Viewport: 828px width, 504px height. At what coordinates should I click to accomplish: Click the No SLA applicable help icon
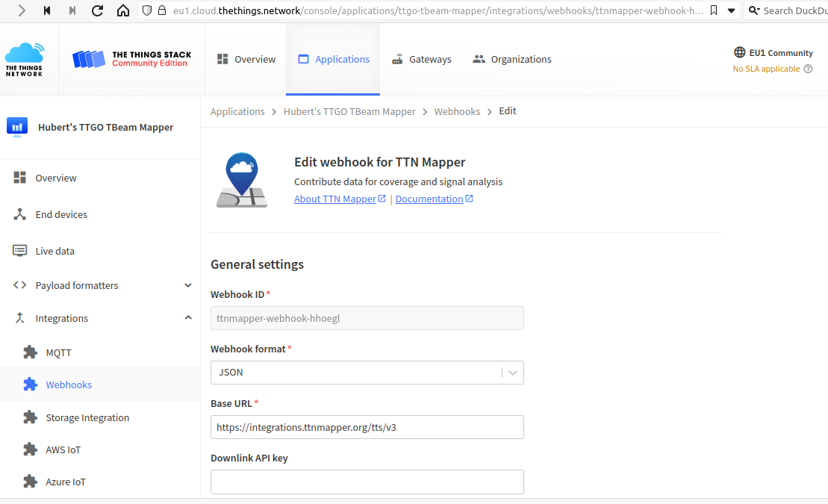[808, 69]
